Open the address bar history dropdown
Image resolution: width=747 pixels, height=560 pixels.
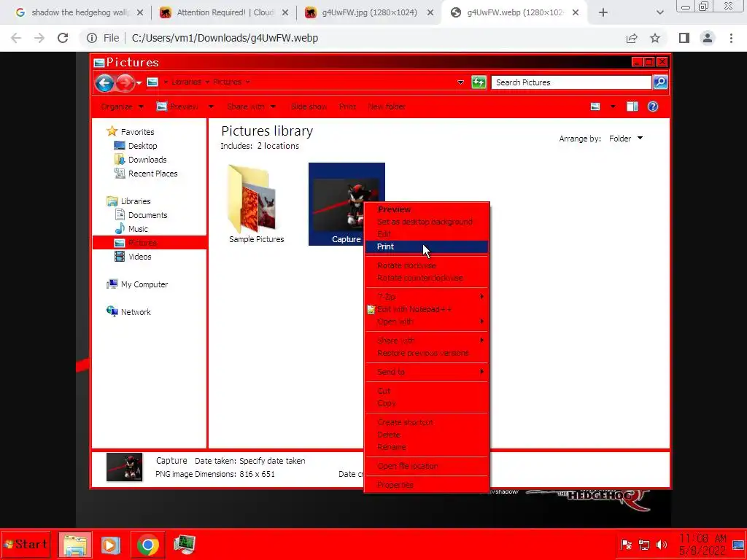pos(460,82)
